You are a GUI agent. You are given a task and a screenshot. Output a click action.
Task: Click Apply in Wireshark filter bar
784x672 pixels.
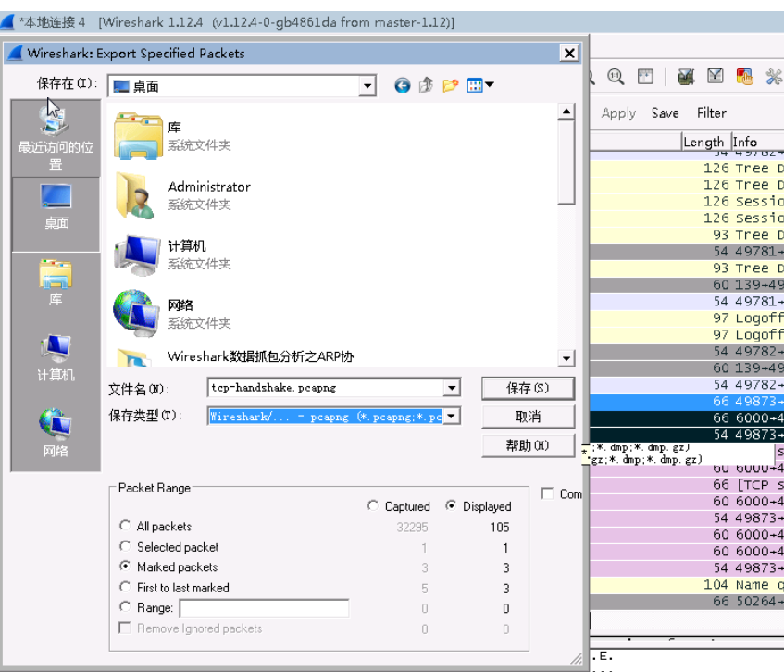pos(618,114)
